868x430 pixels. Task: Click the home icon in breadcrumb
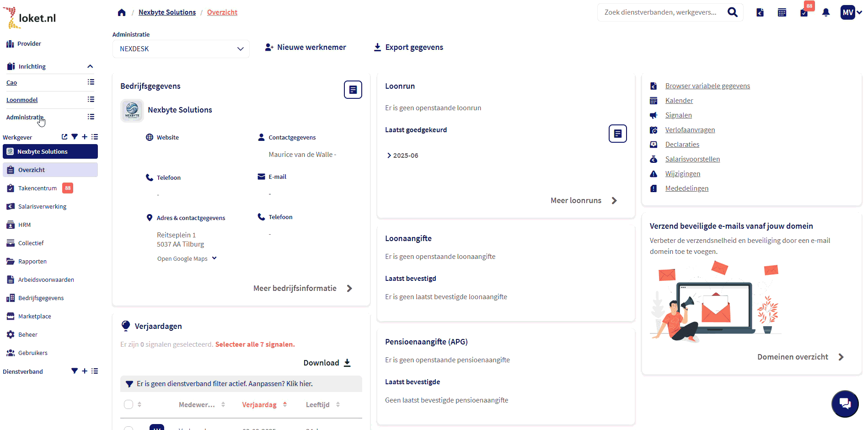pos(122,12)
